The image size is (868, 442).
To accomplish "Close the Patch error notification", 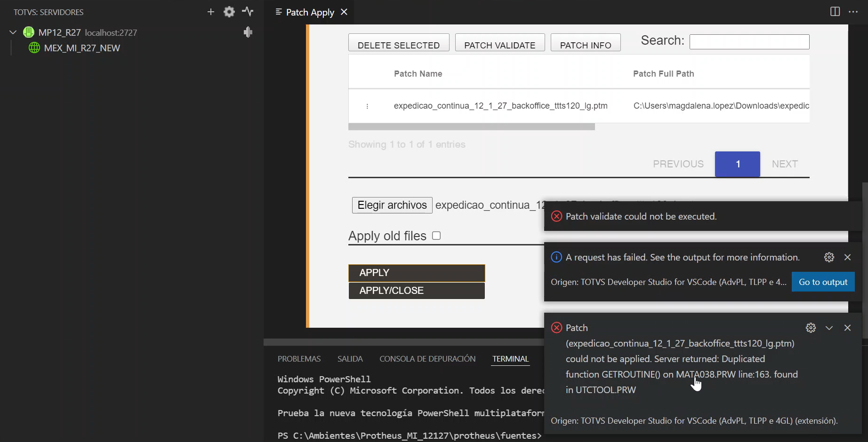I will pos(848,328).
